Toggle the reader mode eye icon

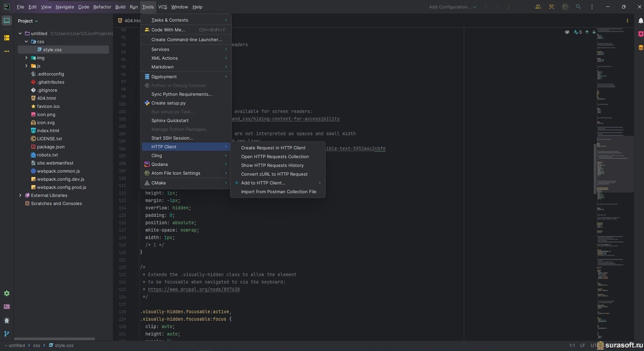pyautogui.click(x=567, y=32)
